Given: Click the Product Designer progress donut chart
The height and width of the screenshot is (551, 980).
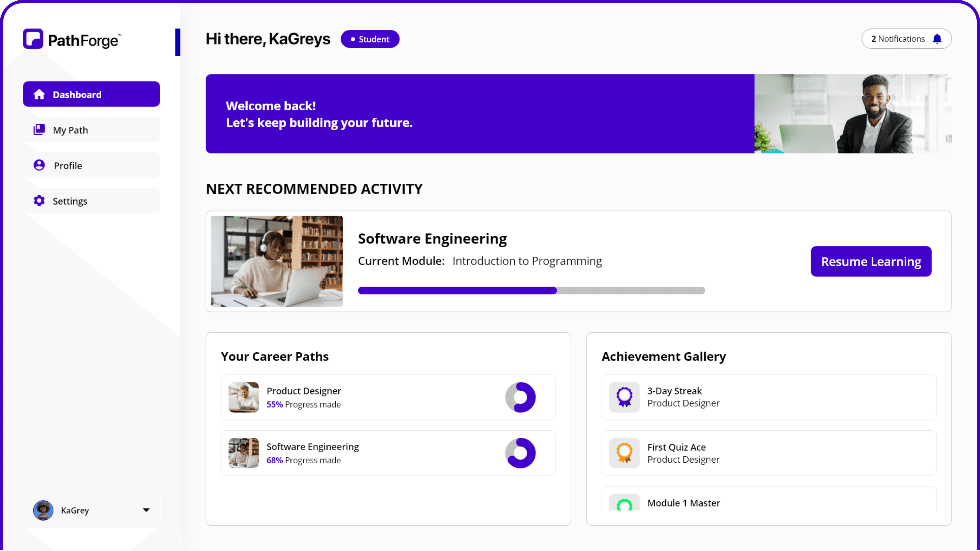Looking at the screenshot, I should point(520,397).
